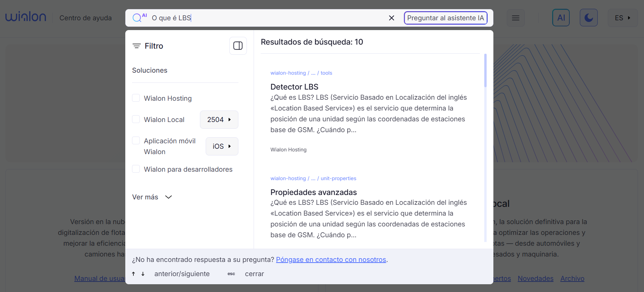This screenshot has height=292, width=644.
Task: Click inside the search input field
Action: coord(267,18)
